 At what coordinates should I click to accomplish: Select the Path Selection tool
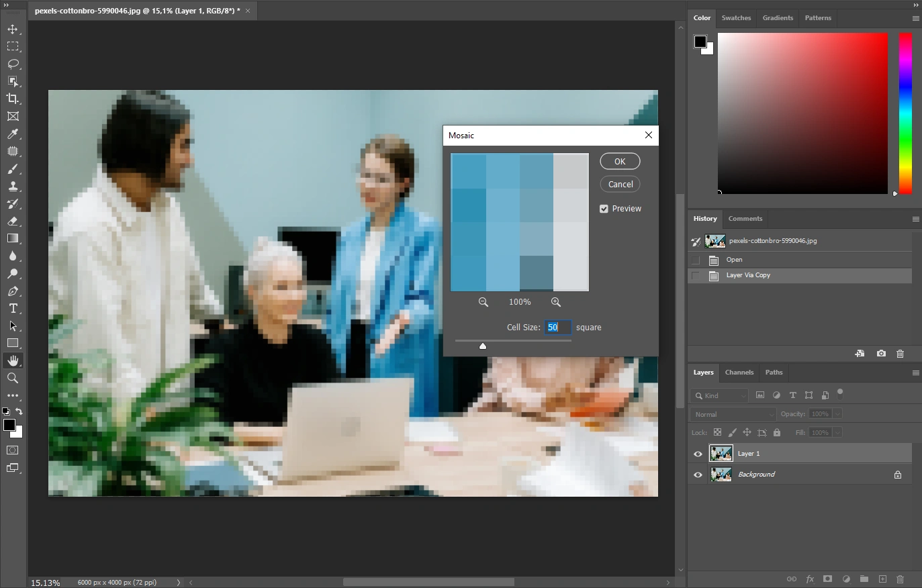[13, 326]
